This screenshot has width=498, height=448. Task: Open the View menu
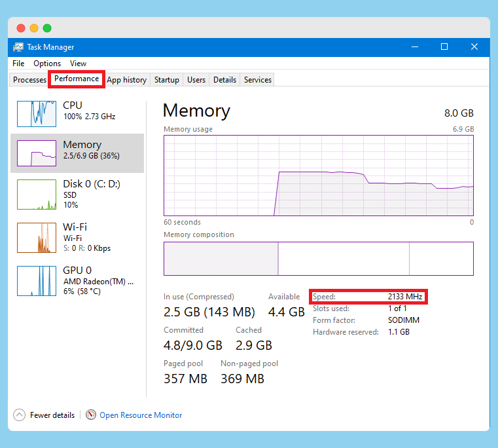pos(78,64)
